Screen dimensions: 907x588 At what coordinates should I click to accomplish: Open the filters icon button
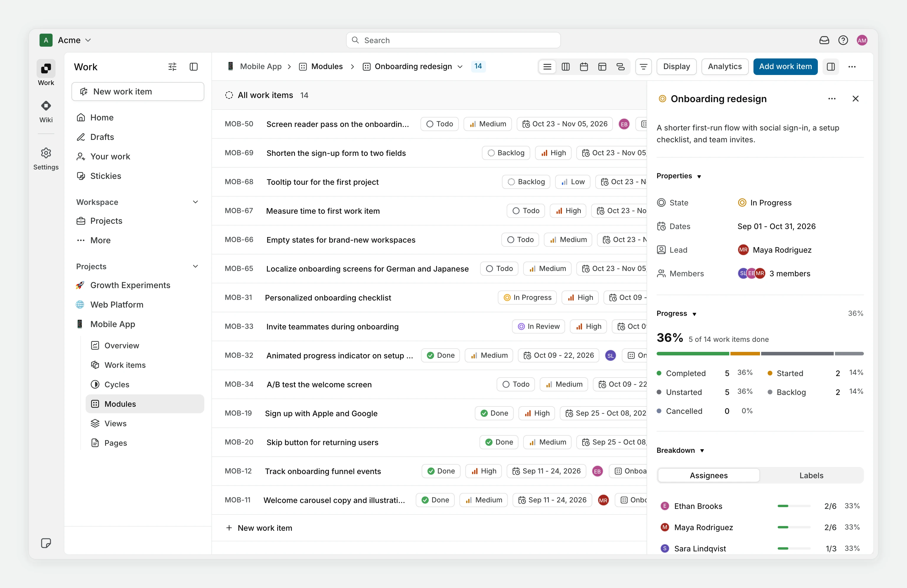[x=643, y=67]
